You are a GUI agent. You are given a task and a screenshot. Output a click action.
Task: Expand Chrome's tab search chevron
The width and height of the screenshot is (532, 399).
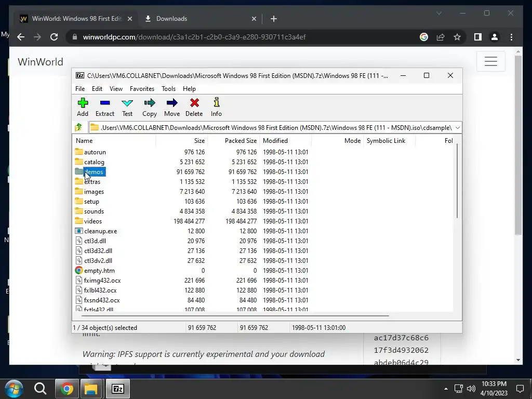(438, 13)
